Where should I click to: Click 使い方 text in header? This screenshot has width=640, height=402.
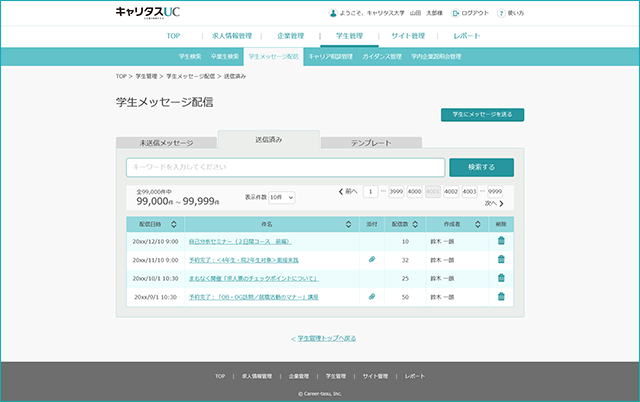click(516, 13)
